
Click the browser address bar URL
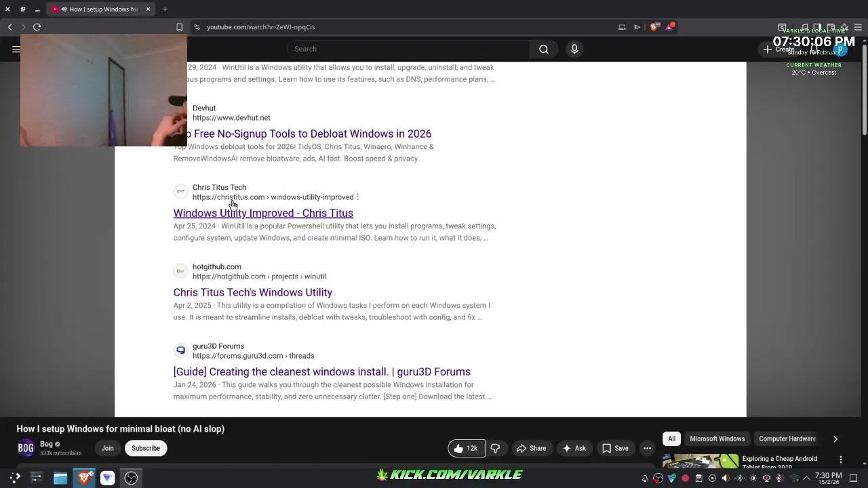click(x=260, y=27)
